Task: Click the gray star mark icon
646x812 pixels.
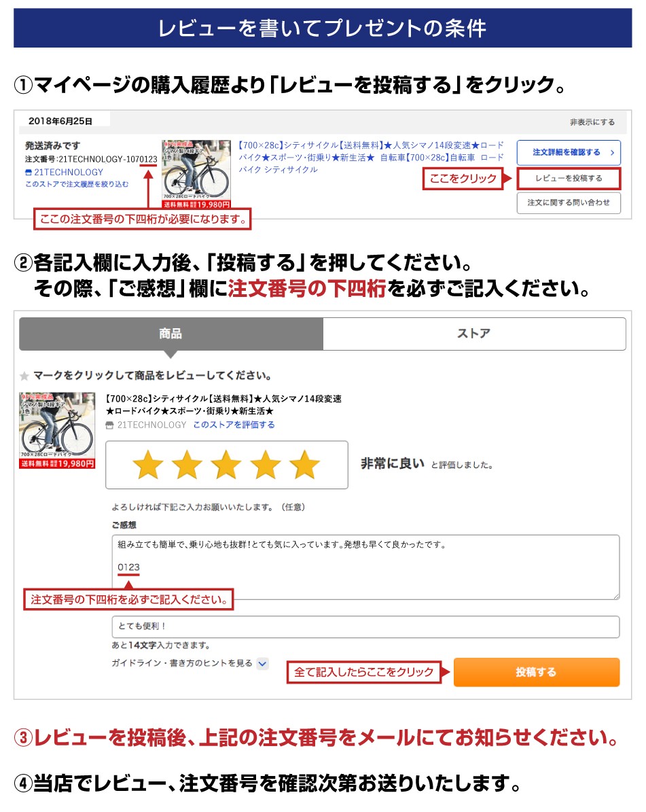Action: coord(24,376)
